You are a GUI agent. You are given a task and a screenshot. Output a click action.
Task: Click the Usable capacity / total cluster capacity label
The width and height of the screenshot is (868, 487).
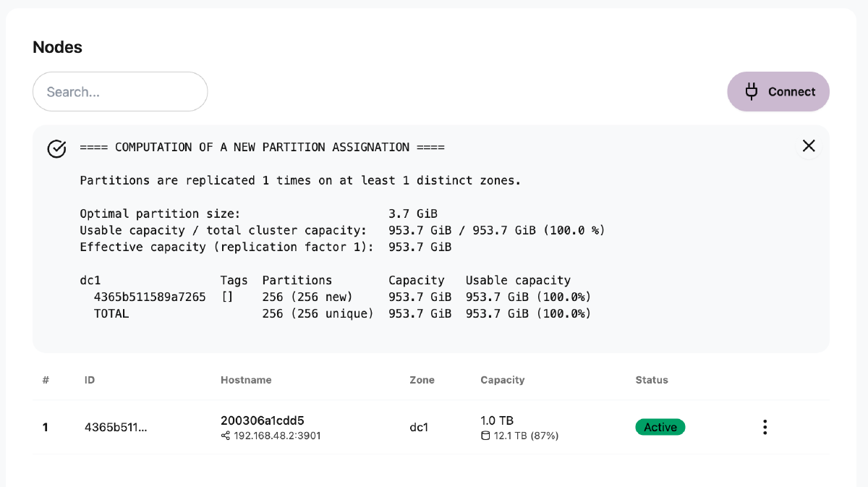(x=224, y=231)
